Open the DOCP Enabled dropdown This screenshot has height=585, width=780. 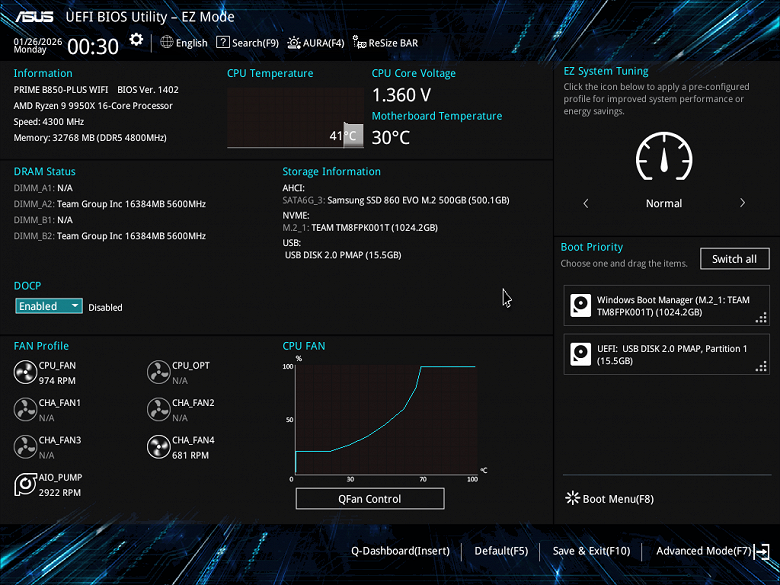point(49,307)
